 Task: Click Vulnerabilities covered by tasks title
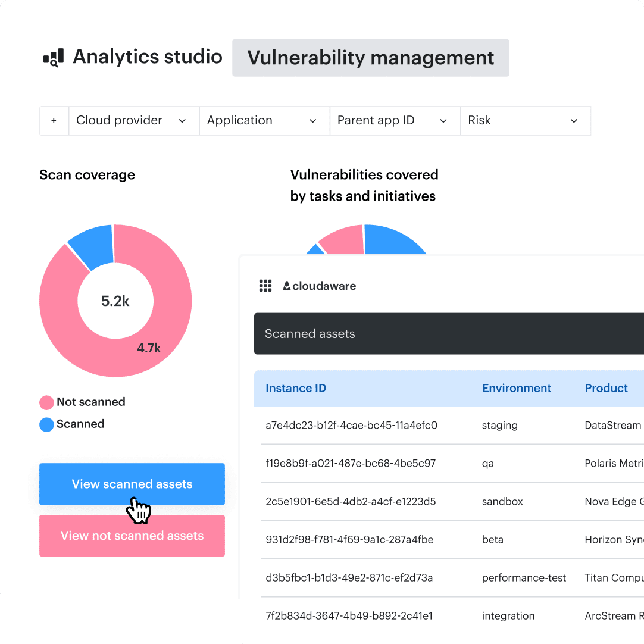(364, 185)
